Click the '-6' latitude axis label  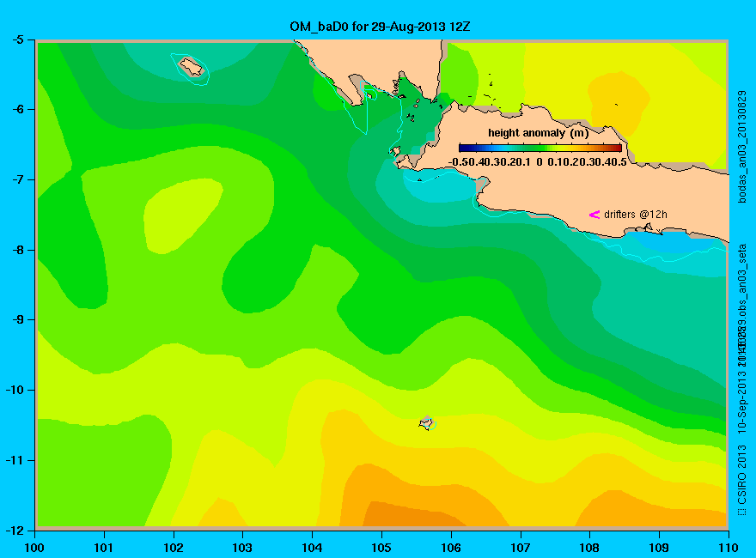pos(17,109)
